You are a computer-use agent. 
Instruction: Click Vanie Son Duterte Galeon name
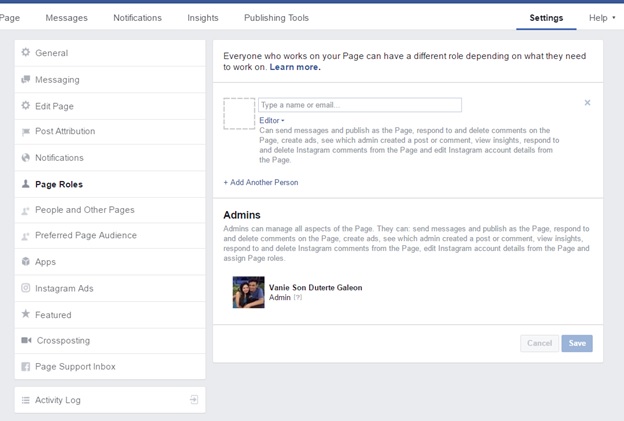tap(316, 287)
